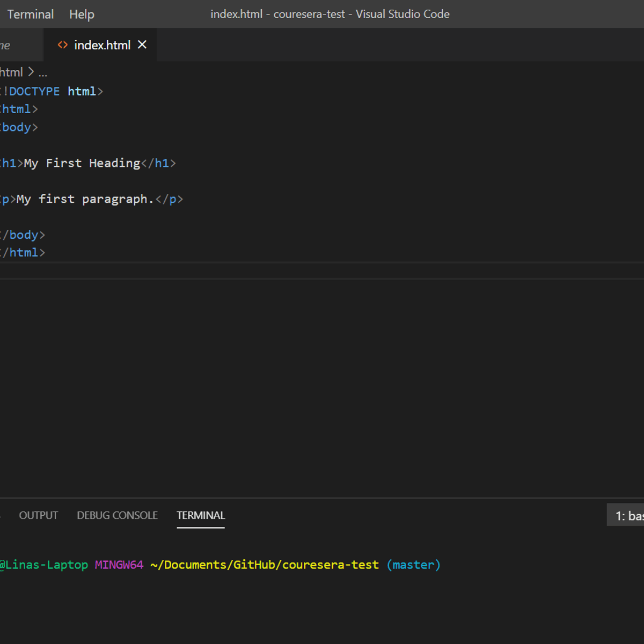Select the h1 opening tag in the code

[8, 163]
